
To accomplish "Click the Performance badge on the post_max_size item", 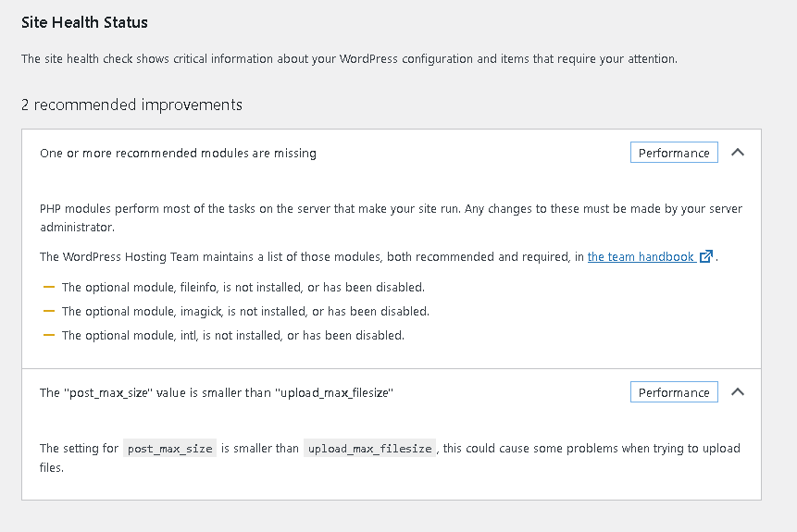I will (674, 392).
